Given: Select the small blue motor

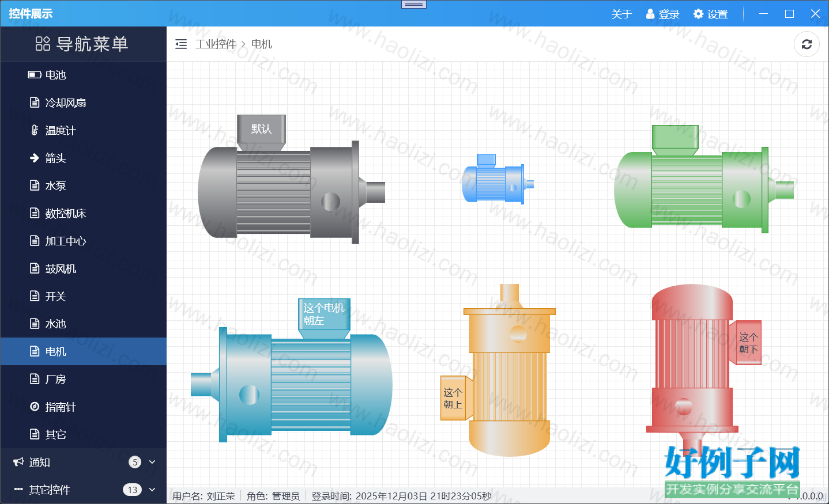Looking at the screenshot, I should [x=498, y=178].
